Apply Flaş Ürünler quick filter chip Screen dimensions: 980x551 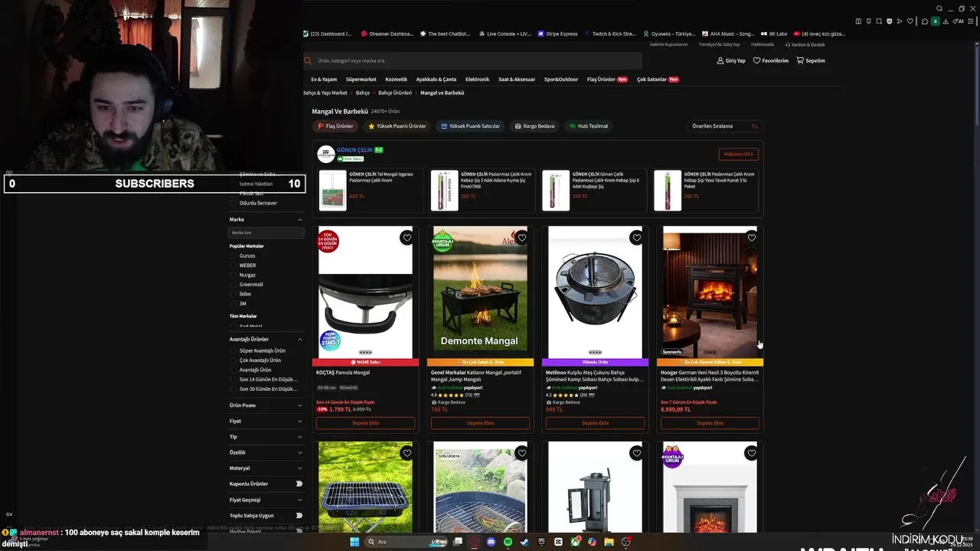click(335, 126)
